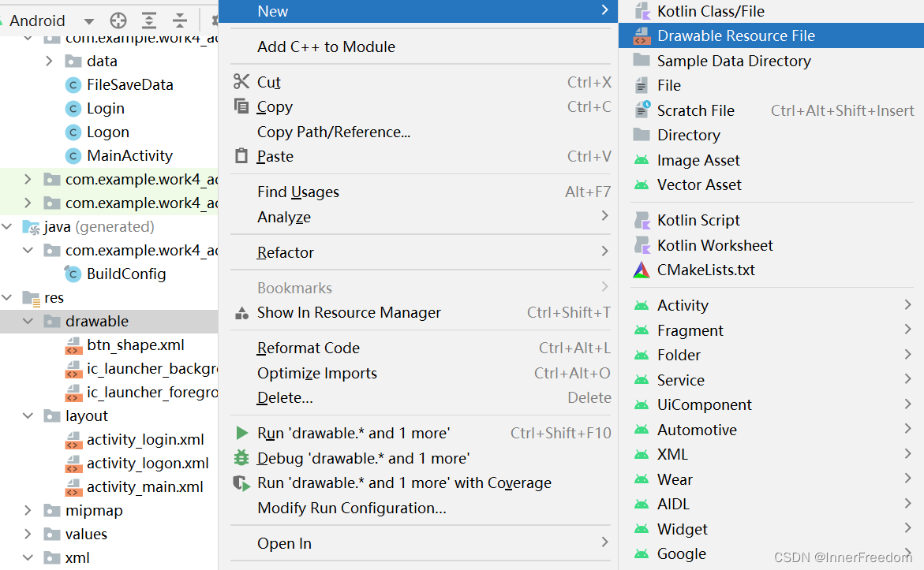Collapse the xml folder
The width and height of the screenshot is (924, 570).
28,557
